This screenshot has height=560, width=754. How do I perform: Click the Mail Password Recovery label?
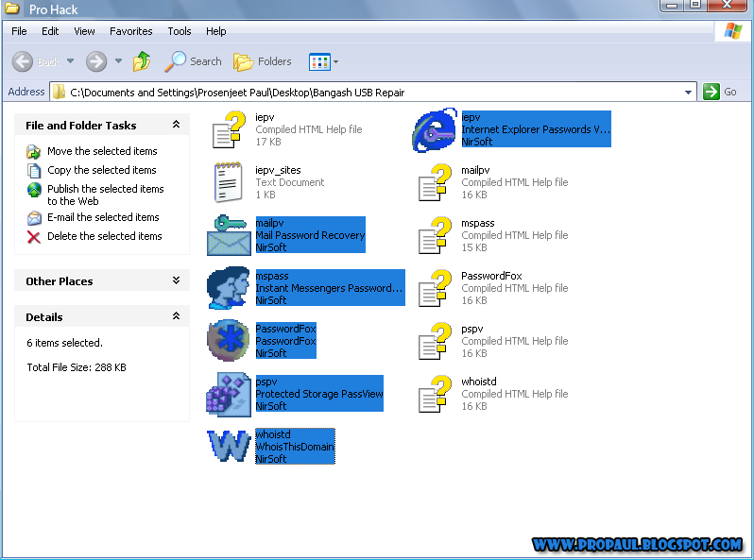coord(310,235)
